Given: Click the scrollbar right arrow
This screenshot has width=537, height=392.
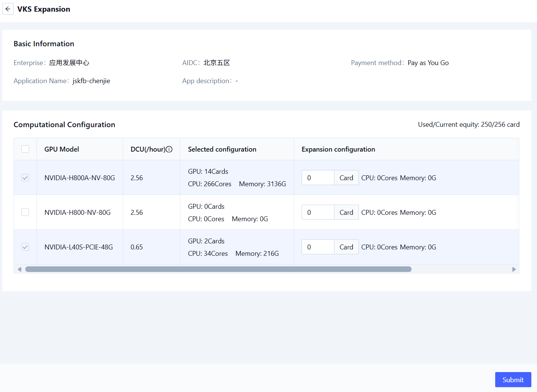Looking at the screenshot, I should pyautogui.click(x=514, y=269).
